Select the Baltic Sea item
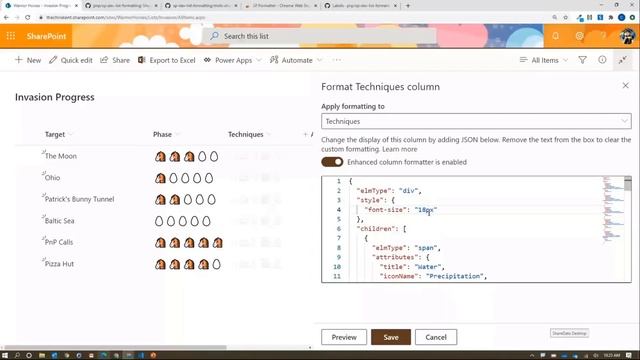The image size is (640, 360). tap(60, 221)
